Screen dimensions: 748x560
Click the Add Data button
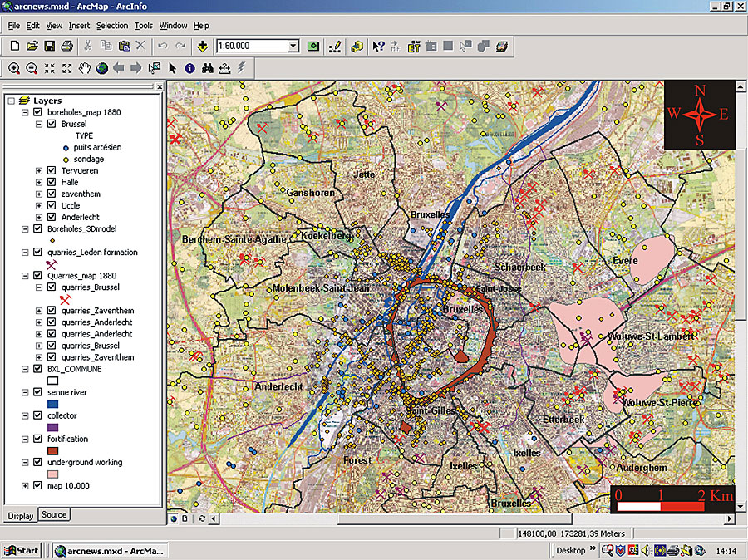click(202, 46)
